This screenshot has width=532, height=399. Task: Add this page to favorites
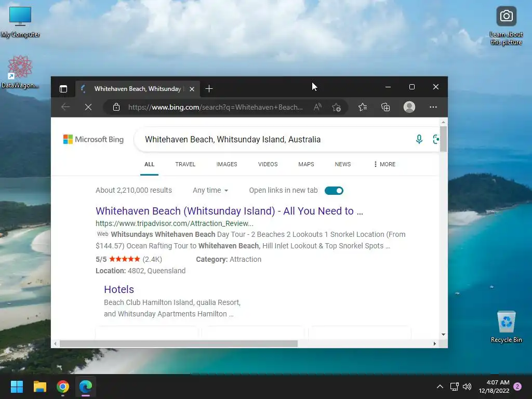[336, 107]
